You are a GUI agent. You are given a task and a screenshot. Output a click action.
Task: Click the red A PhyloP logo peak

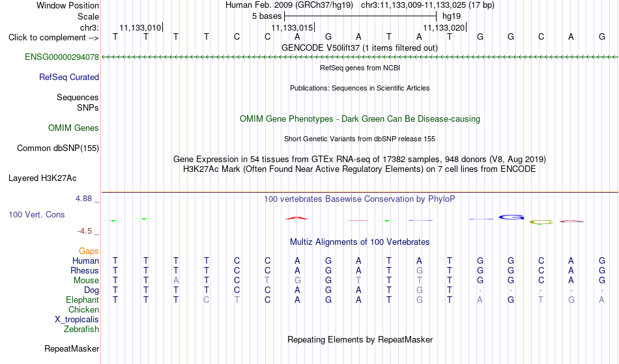(296, 217)
